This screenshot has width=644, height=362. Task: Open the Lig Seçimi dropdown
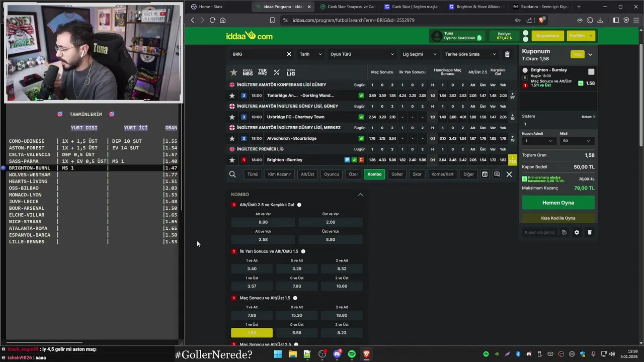coord(420,54)
